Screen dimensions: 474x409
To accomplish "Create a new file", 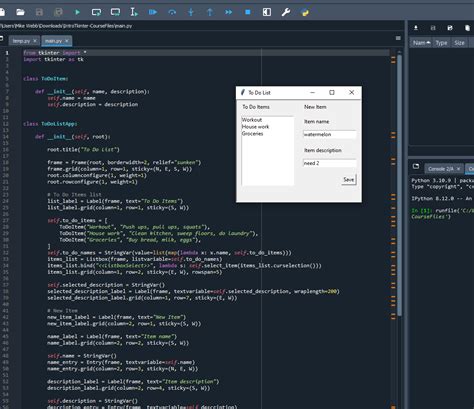I will [2, 12].
